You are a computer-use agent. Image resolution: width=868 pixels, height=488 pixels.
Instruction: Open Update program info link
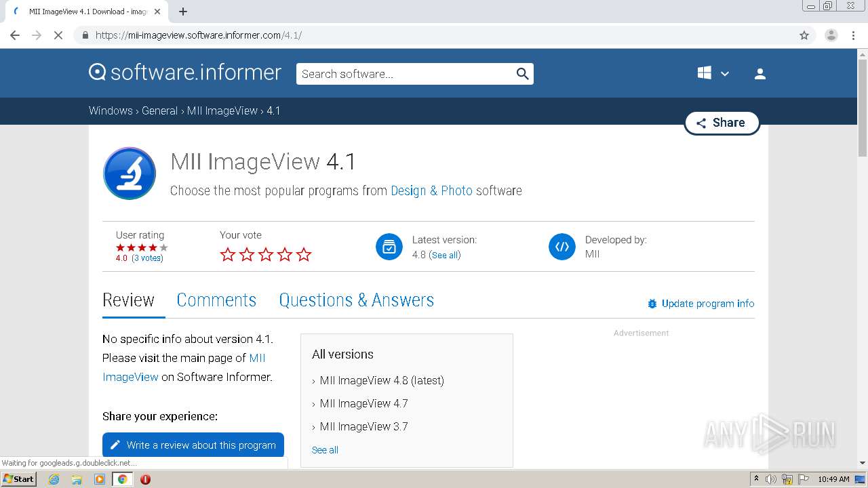(708, 304)
